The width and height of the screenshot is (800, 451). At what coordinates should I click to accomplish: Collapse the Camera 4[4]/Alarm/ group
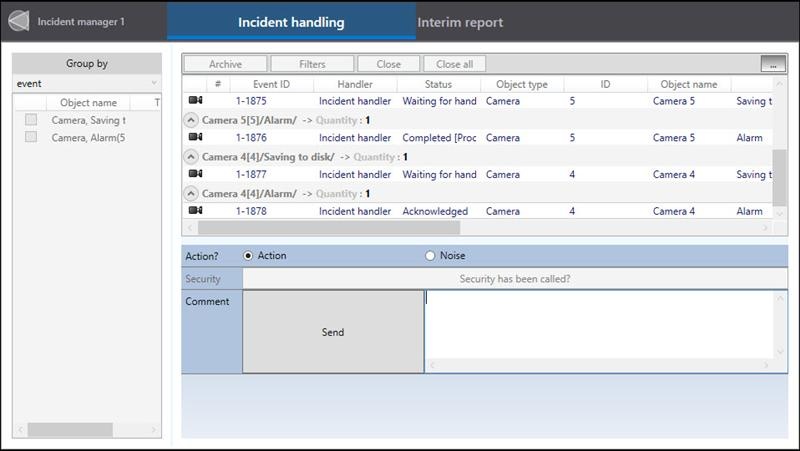click(191, 193)
